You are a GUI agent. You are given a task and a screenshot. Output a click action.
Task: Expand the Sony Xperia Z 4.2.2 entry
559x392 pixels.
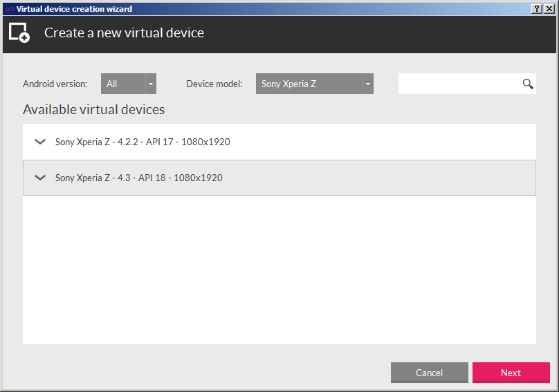coord(40,142)
